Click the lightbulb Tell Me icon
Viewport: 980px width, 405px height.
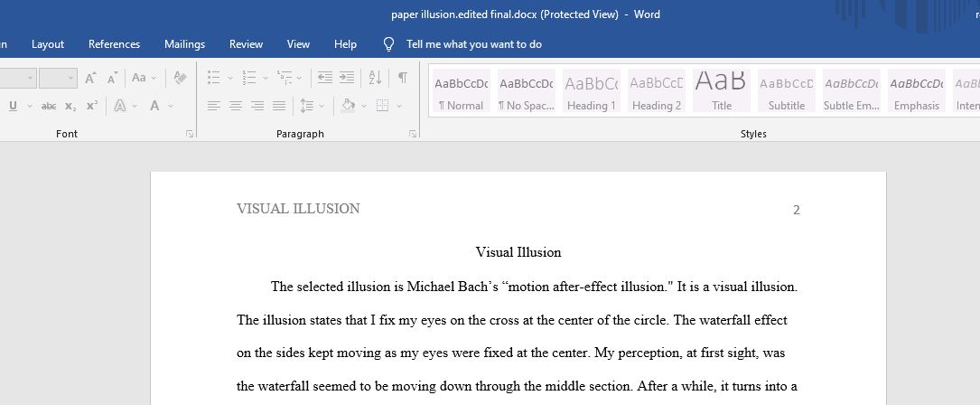pyautogui.click(x=388, y=43)
